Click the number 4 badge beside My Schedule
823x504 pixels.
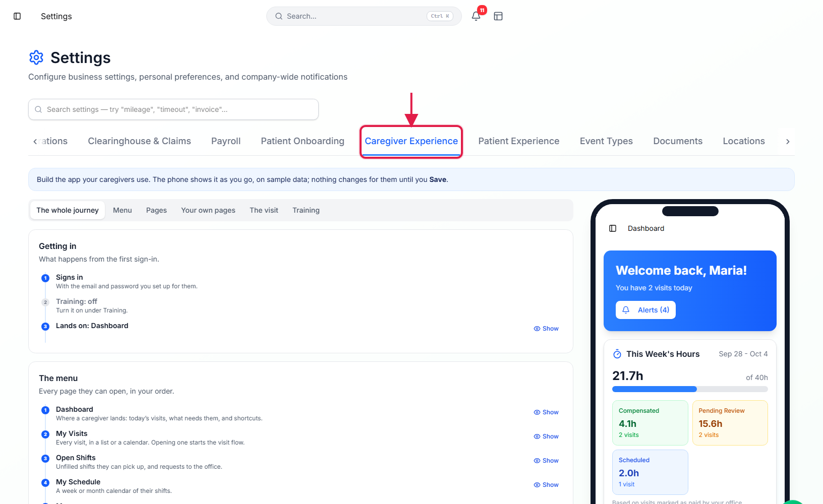(x=45, y=482)
